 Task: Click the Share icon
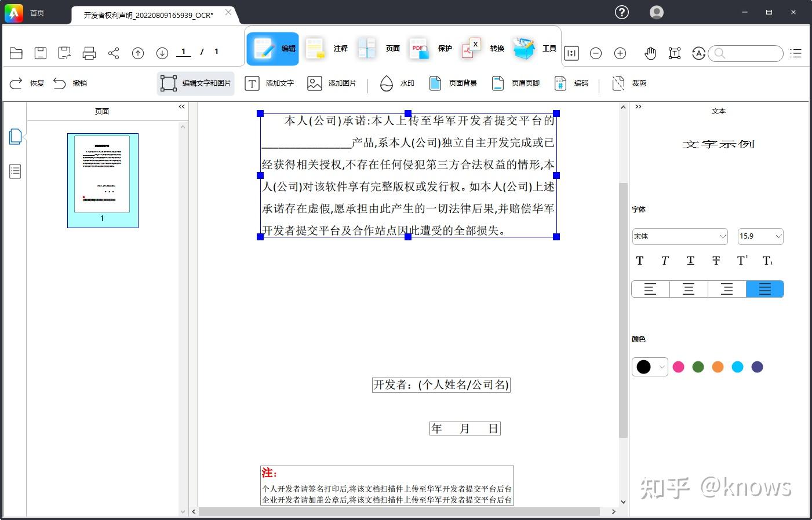114,53
